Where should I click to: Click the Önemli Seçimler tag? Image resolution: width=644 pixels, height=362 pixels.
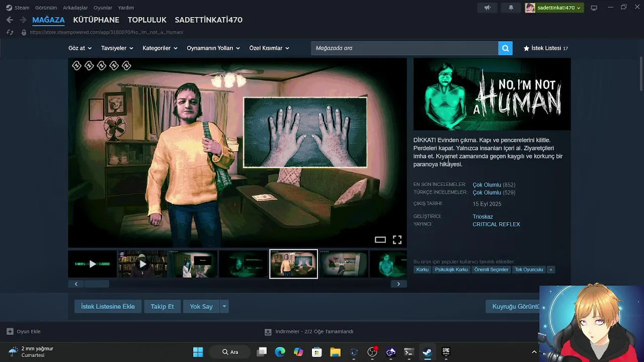pyautogui.click(x=491, y=269)
